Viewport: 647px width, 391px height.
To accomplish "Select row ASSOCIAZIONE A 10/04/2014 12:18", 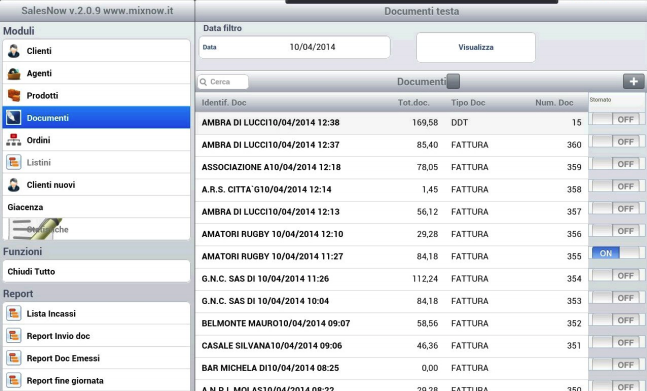I will [392, 167].
